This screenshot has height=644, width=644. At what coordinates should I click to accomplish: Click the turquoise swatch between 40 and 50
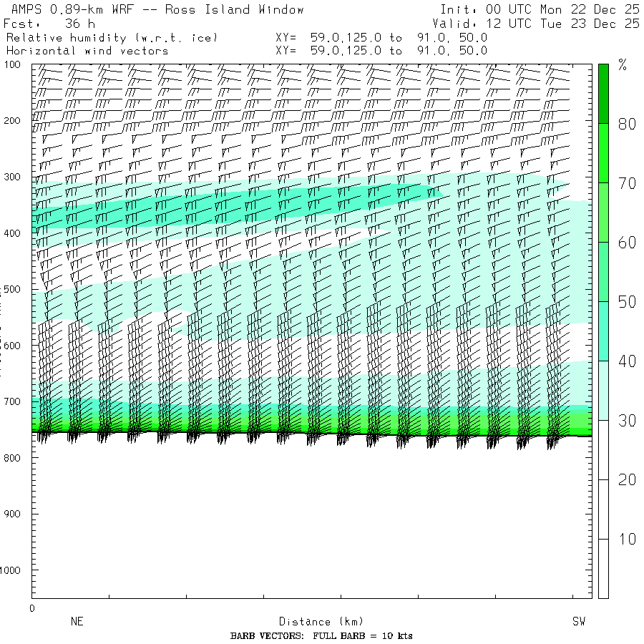[603, 331]
